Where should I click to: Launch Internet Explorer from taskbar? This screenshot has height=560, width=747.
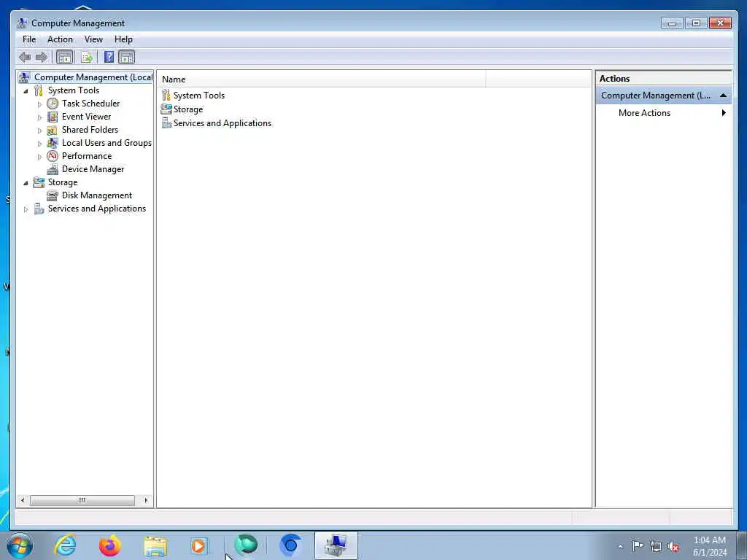click(65, 545)
